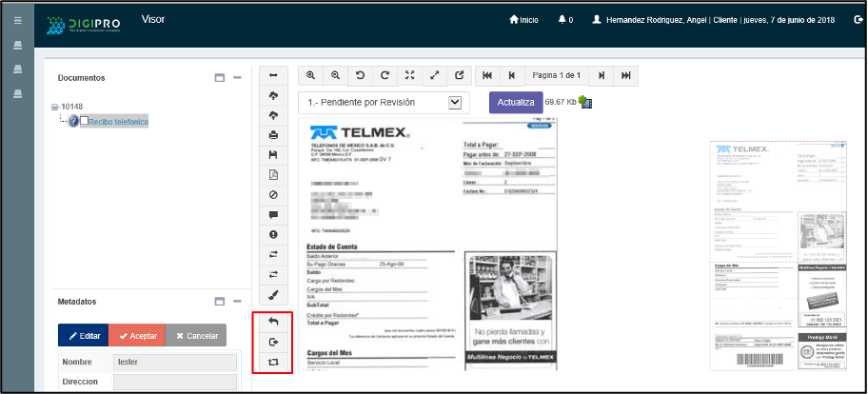Rotate document counterclockwise
Image resolution: width=868 pixels, height=394 pixels.
(x=360, y=76)
